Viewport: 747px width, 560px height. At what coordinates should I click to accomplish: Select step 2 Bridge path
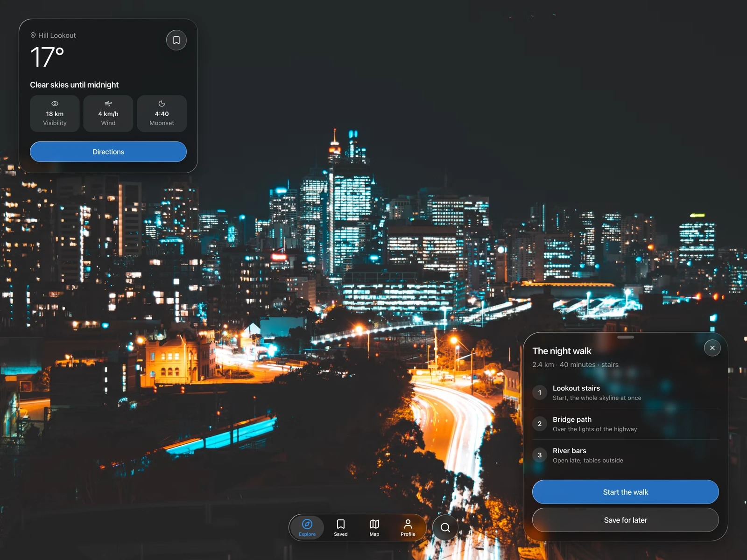click(626, 424)
